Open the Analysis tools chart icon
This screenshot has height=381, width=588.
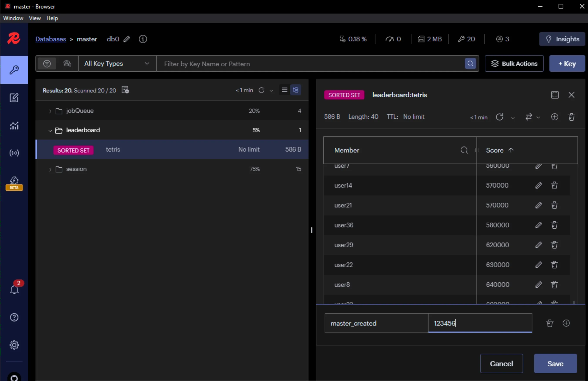pyautogui.click(x=14, y=126)
